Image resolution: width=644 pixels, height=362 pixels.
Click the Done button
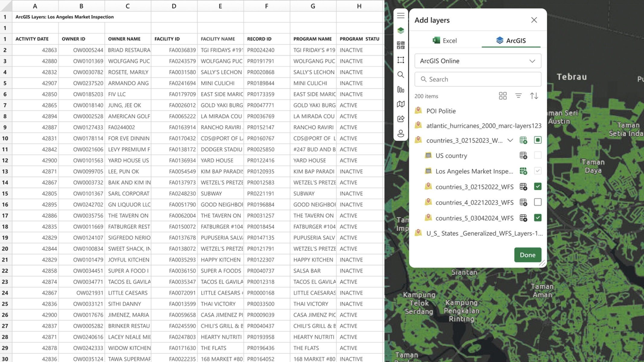click(x=528, y=255)
